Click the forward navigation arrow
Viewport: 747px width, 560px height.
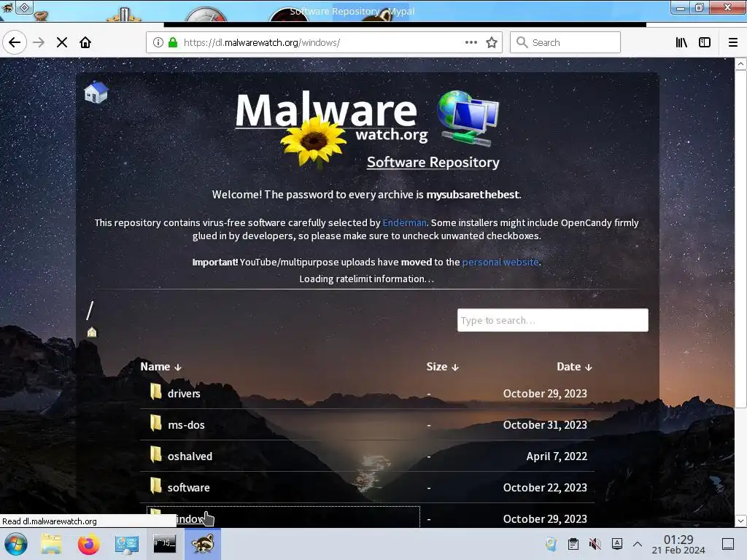[x=39, y=42]
